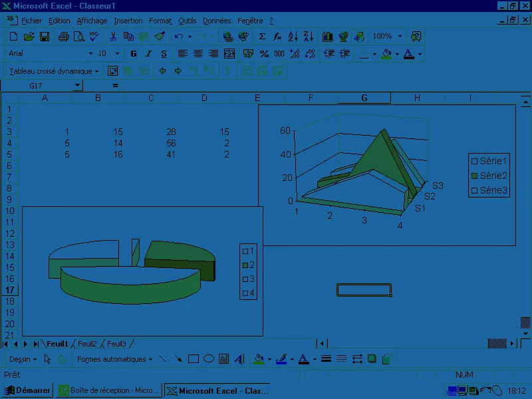Screen dimensions: 532x399
Task: Click the Merge and Center icon
Action: (229, 54)
